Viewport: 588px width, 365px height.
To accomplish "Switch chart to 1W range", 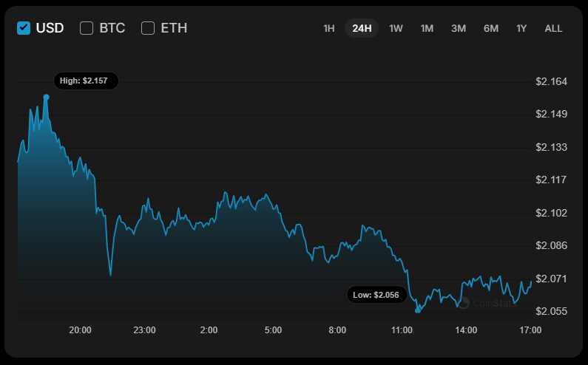I will (396, 29).
